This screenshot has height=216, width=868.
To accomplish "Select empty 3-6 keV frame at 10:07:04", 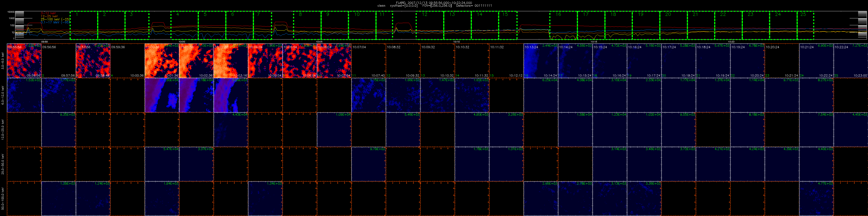I will (369, 61).
